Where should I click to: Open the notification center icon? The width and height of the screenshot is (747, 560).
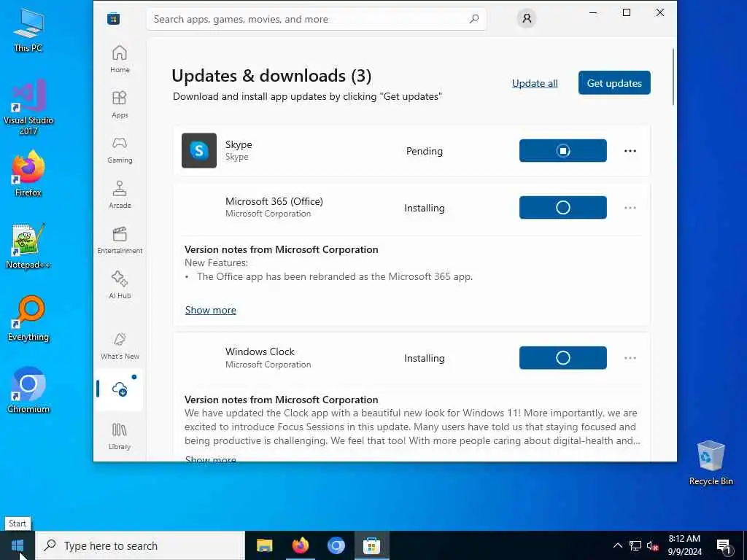[x=724, y=546]
